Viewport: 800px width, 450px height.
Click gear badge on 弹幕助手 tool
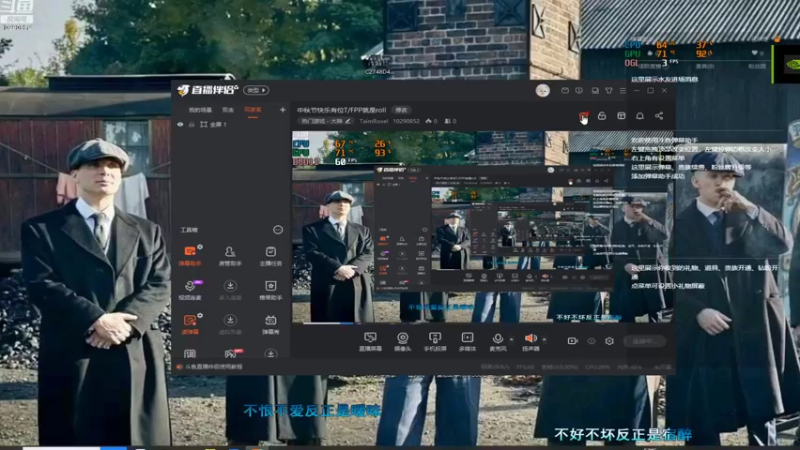click(x=200, y=247)
